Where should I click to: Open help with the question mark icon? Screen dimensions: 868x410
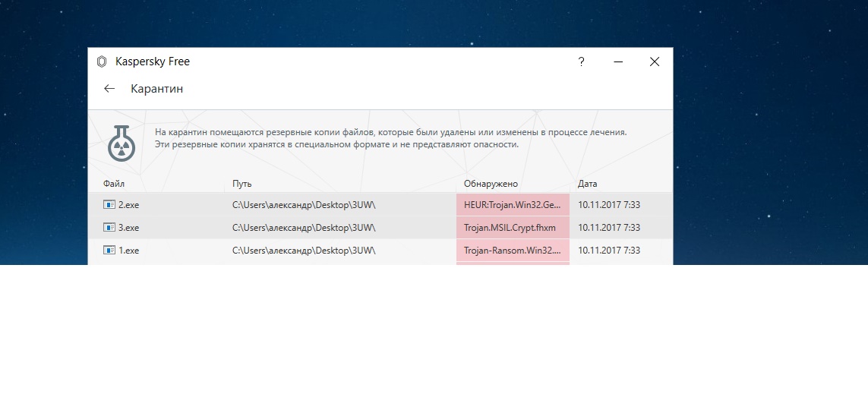pyautogui.click(x=581, y=62)
